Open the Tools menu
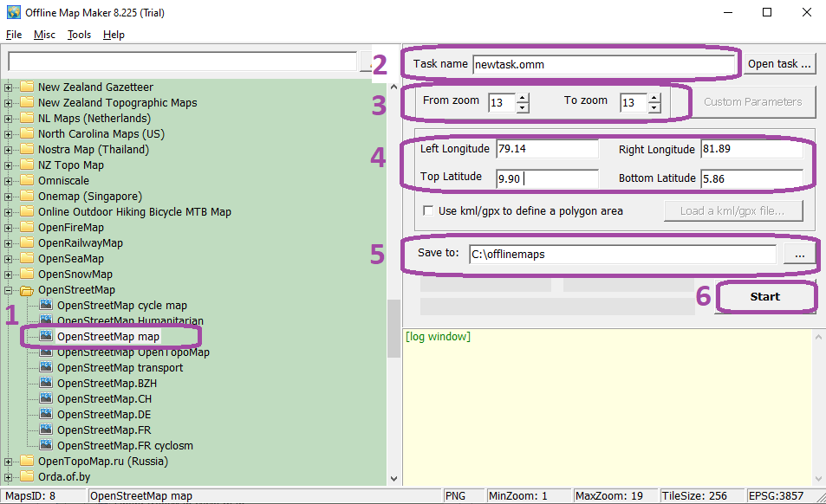Screen dimensions: 826x504 (x=79, y=35)
